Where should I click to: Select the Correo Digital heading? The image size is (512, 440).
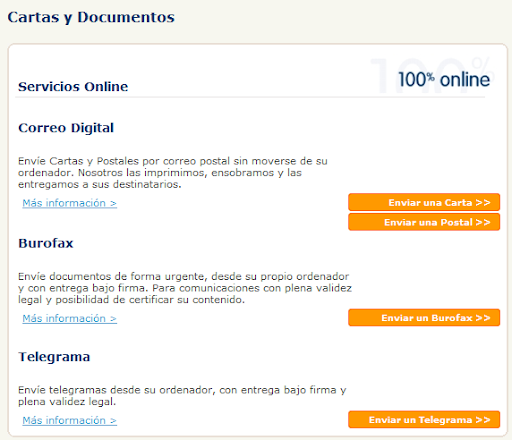point(66,128)
